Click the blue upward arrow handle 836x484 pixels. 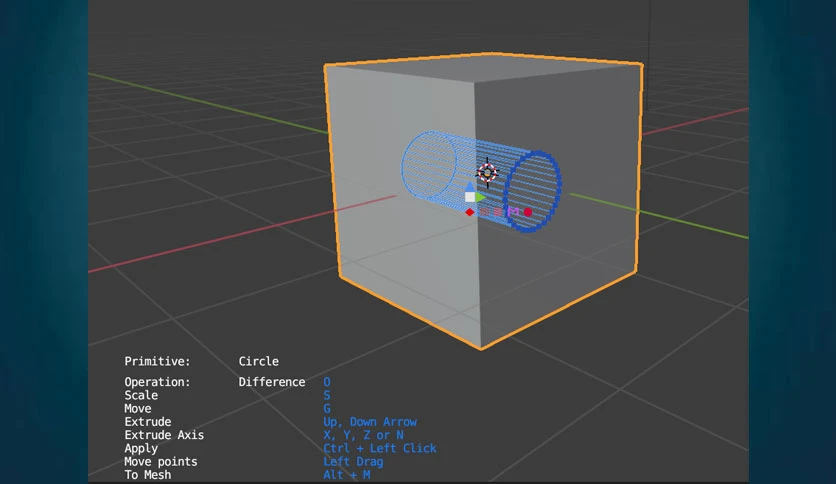click(470, 187)
